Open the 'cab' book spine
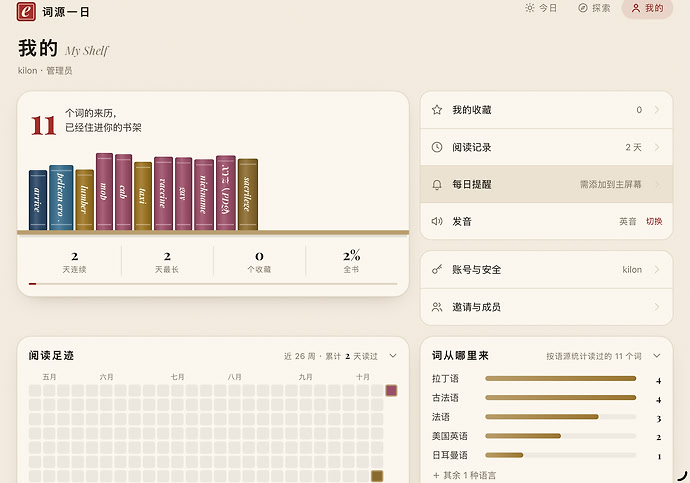 124,192
